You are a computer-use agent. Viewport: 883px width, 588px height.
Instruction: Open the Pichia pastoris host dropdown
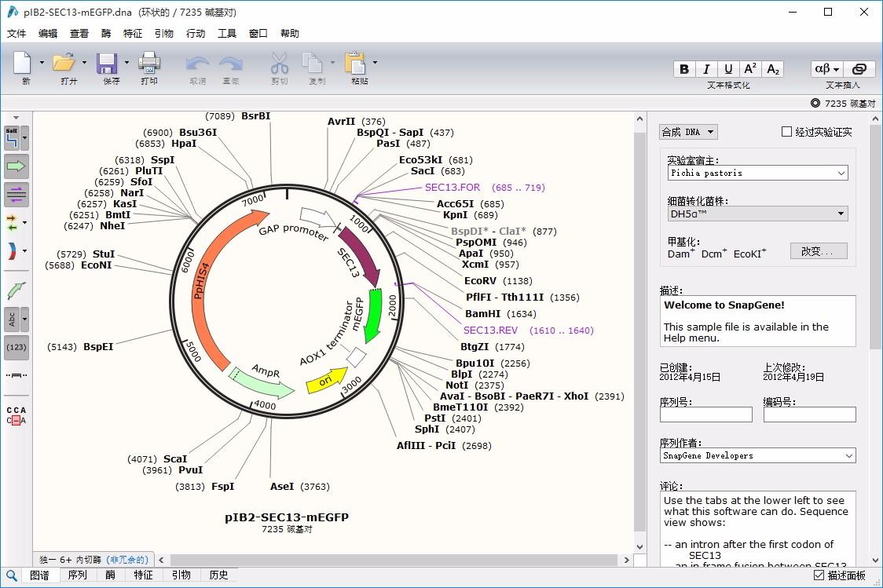(758, 173)
